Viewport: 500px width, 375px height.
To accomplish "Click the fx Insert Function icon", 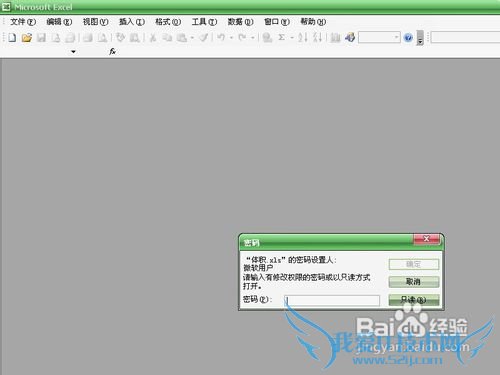I will click(113, 51).
